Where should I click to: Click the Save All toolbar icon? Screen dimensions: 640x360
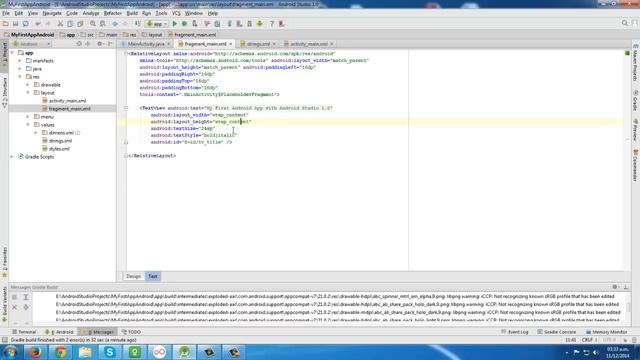pyautogui.click(x=16, y=24)
